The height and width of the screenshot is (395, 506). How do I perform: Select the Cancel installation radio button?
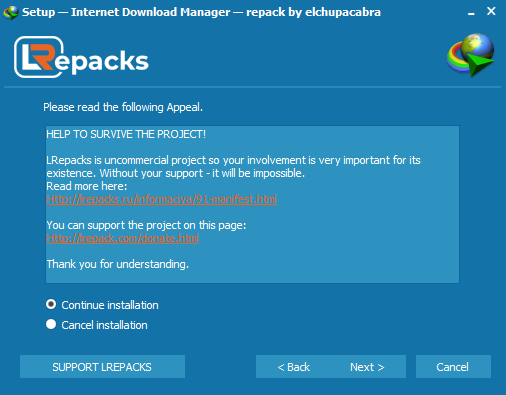51,324
